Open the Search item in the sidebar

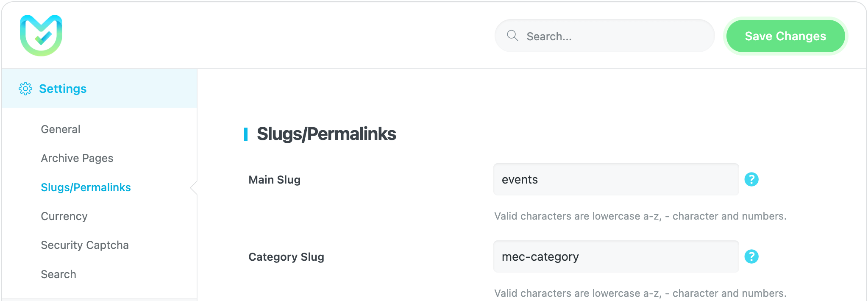(x=58, y=274)
